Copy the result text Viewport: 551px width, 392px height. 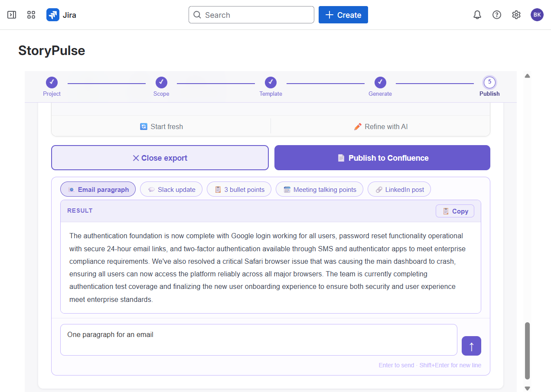(x=455, y=211)
